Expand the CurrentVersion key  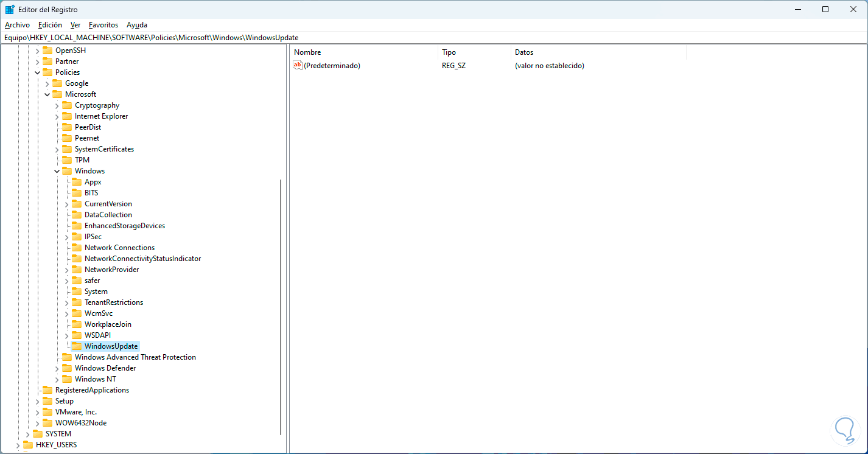(67, 204)
